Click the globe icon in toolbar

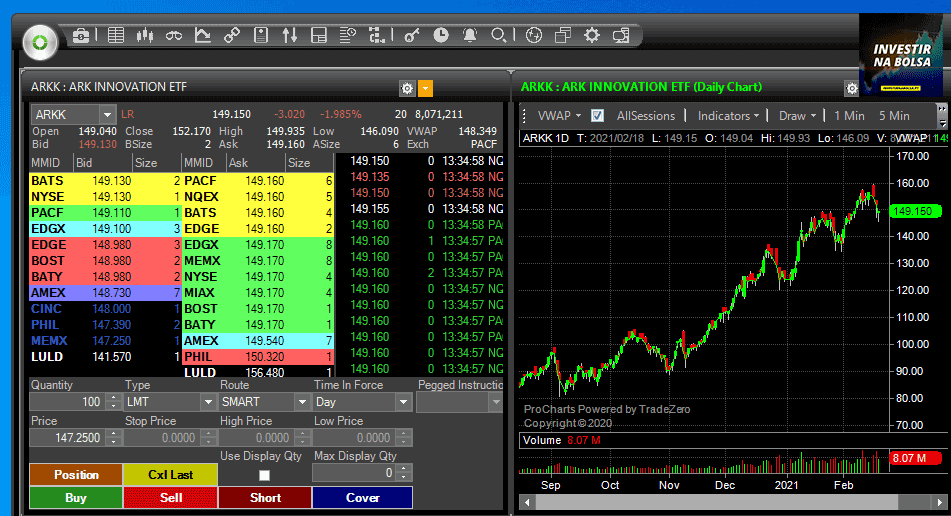pyautogui.click(x=534, y=35)
